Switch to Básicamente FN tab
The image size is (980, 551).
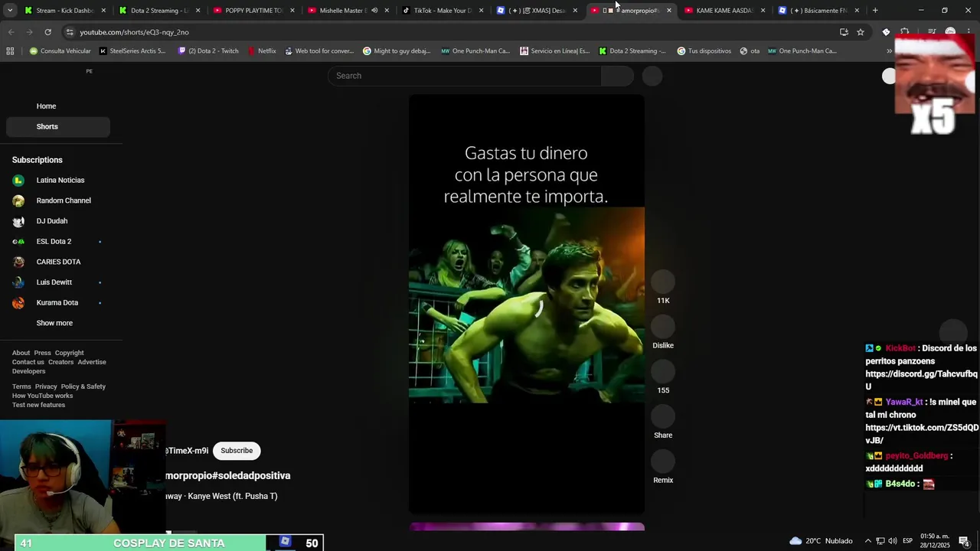[818, 11]
